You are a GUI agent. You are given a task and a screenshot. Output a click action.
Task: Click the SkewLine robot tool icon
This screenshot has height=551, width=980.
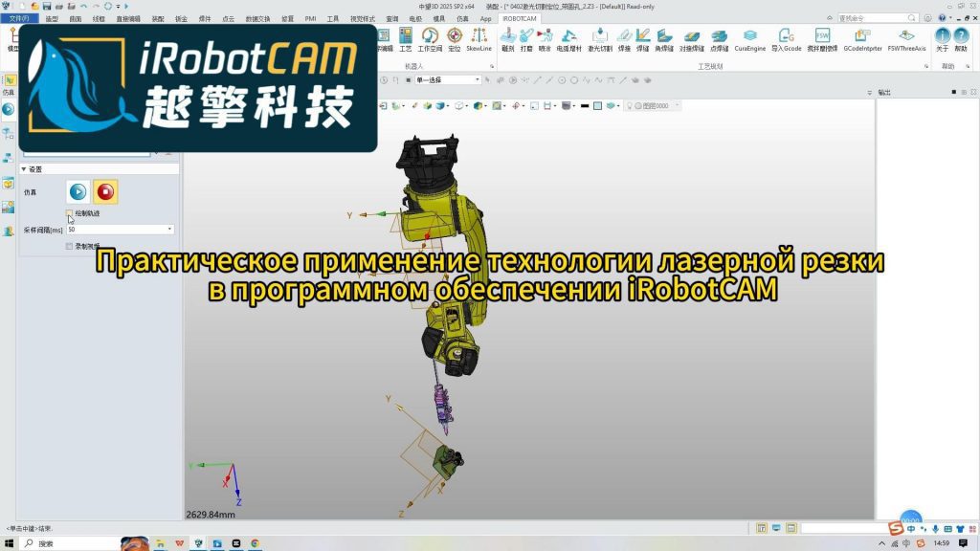479,39
